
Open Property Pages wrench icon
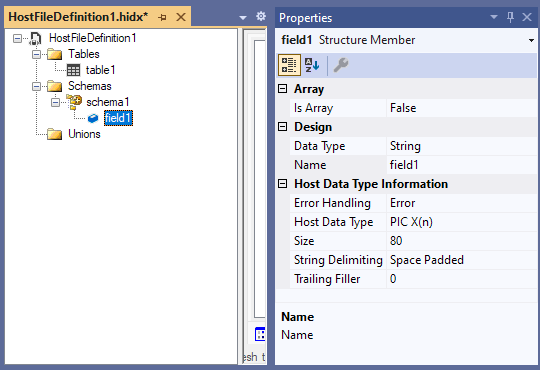pyautogui.click(x=341, y=65)
